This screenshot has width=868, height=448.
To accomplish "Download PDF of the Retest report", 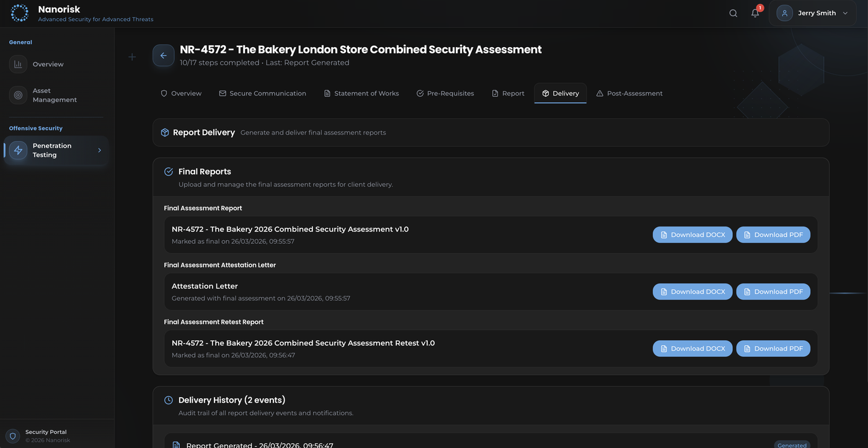I will (x=773, y=349).
